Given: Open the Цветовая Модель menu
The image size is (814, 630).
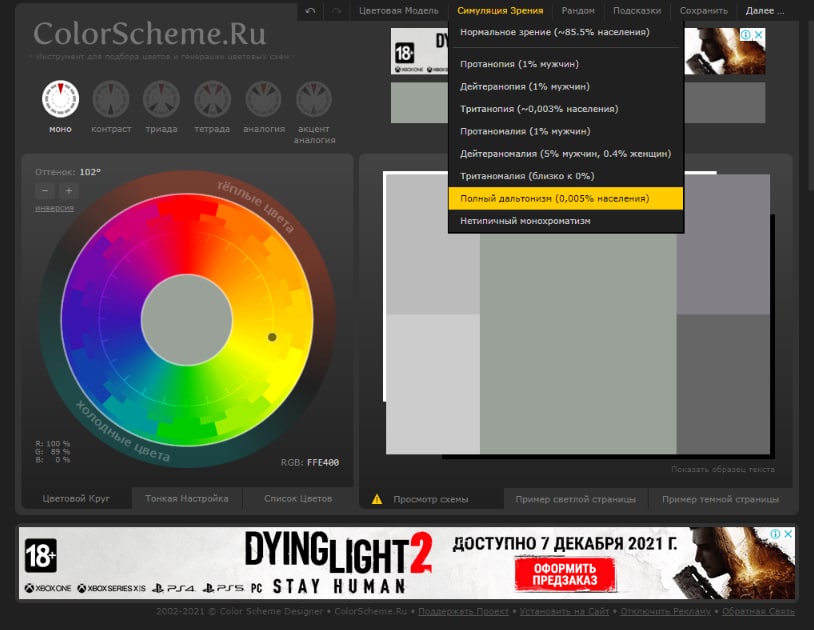Looking at the screenshot, I should 399,11.
